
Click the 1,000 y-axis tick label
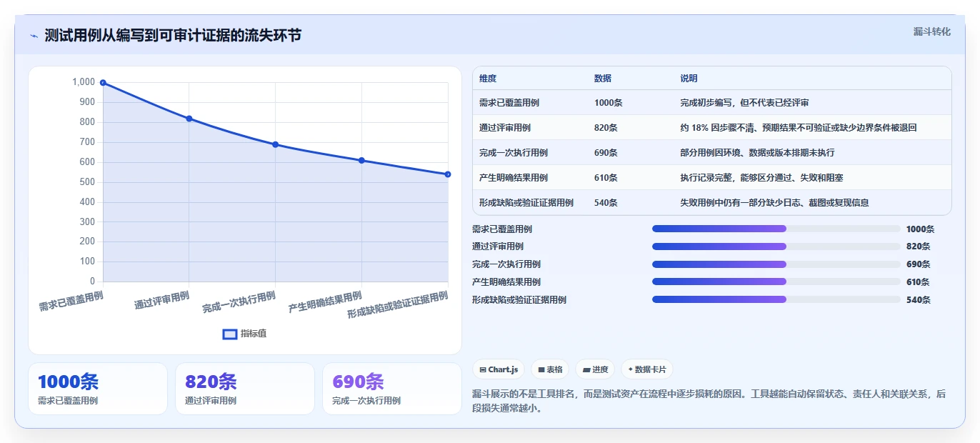(84, 82)
